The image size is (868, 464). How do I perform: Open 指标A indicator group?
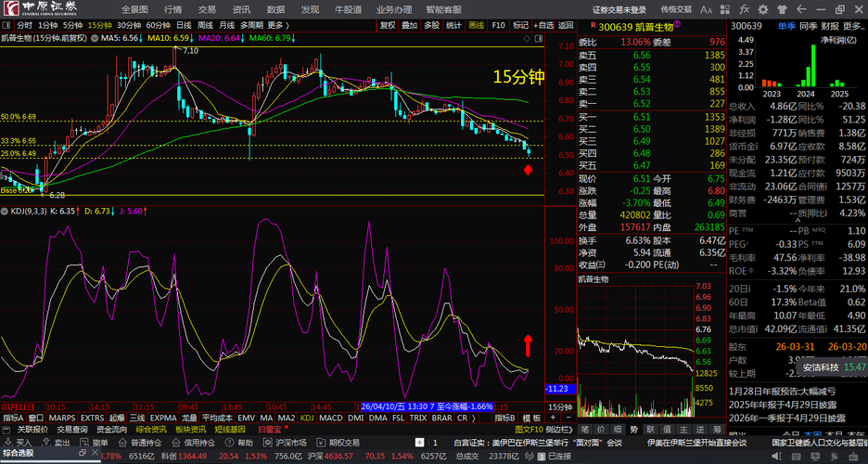pyautogui.click(x=13, y=418)
